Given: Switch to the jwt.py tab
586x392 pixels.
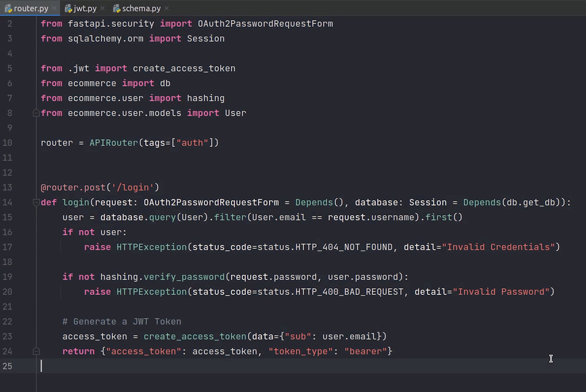Looking at the screenshot, I should (x=85, y=9).
